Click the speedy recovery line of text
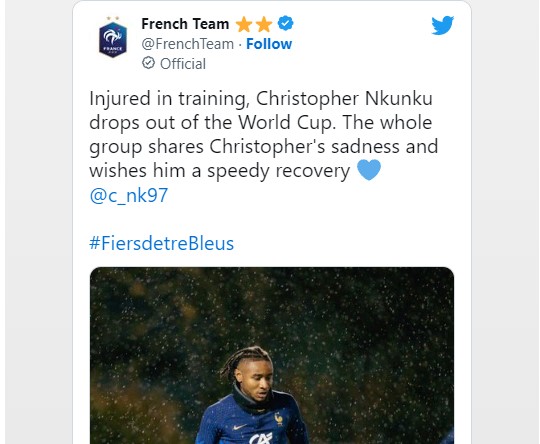540x444 pixels. [x=220, y=171]
